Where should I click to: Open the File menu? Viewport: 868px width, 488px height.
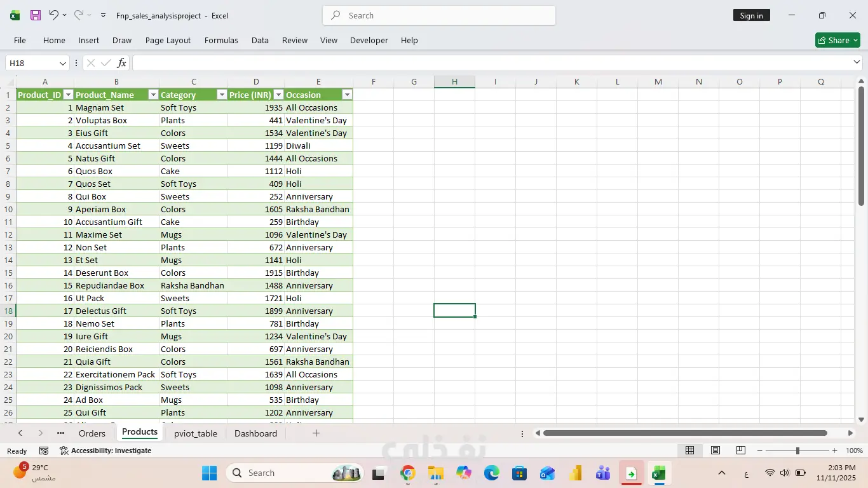(20, 40)
